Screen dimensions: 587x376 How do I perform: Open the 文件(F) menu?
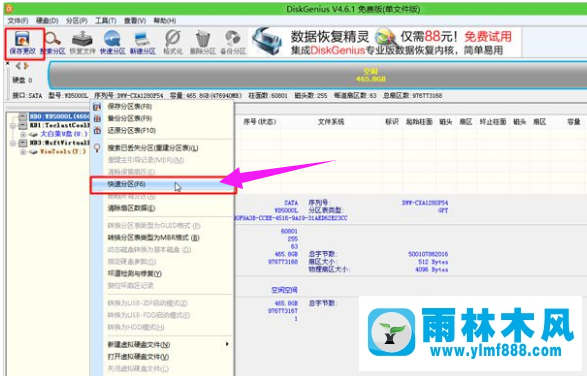(x=18, y=21)
